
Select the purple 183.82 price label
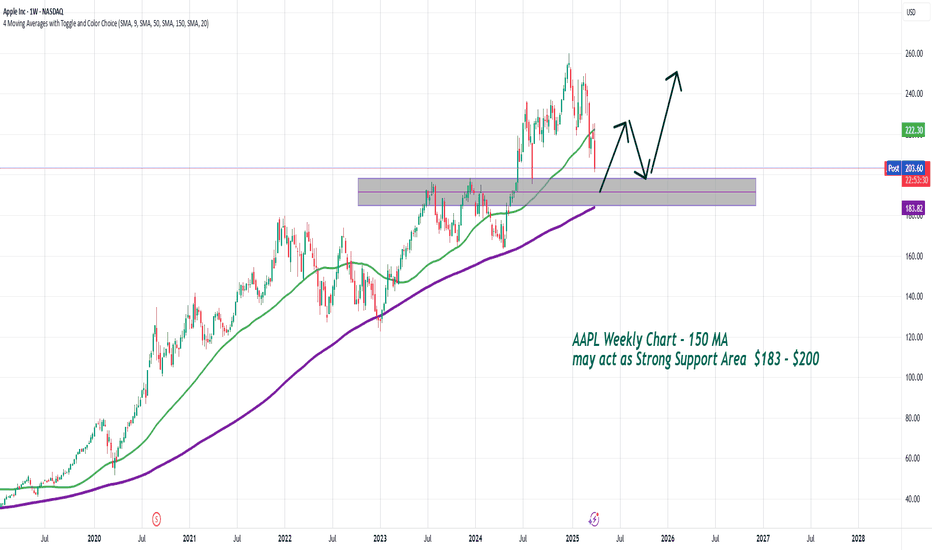(x=914, y=208)
